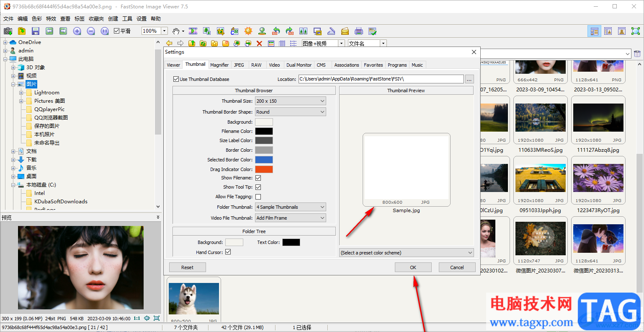The width and height of the screenshot is (644, 332).
Task: Open the 图像+视频 filter dropdown
Action: pos(342,43)
